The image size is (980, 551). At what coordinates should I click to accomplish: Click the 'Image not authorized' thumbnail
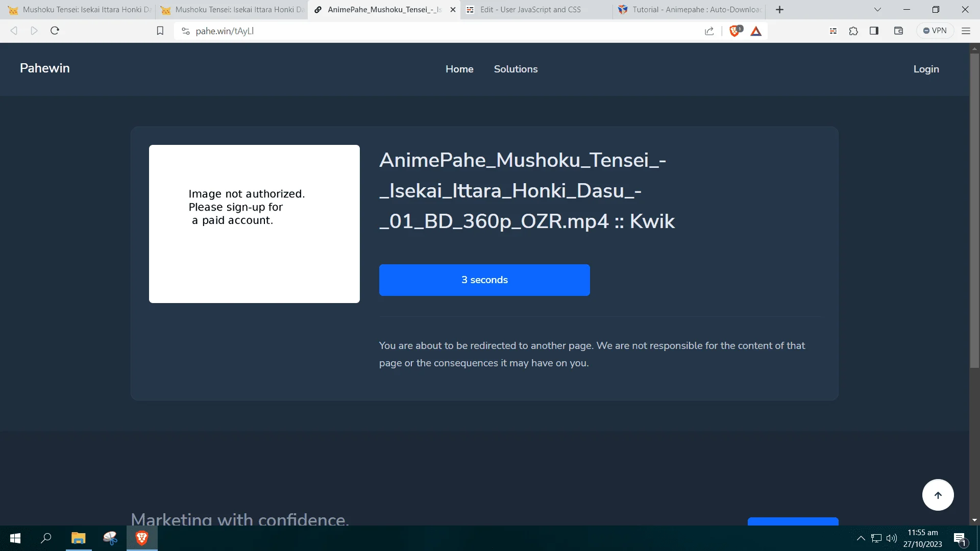coord(254,224)
